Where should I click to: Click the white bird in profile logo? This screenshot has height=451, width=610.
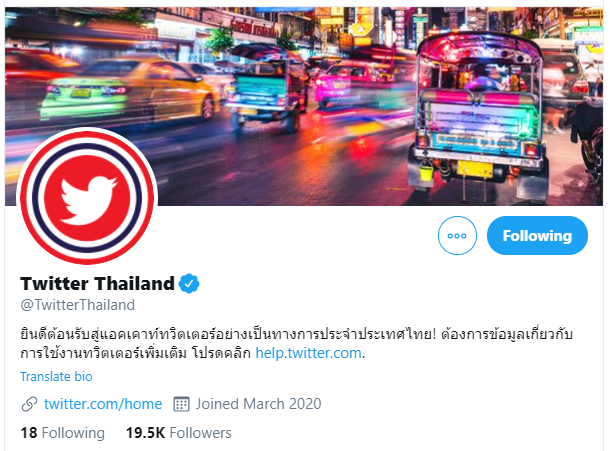89,200
